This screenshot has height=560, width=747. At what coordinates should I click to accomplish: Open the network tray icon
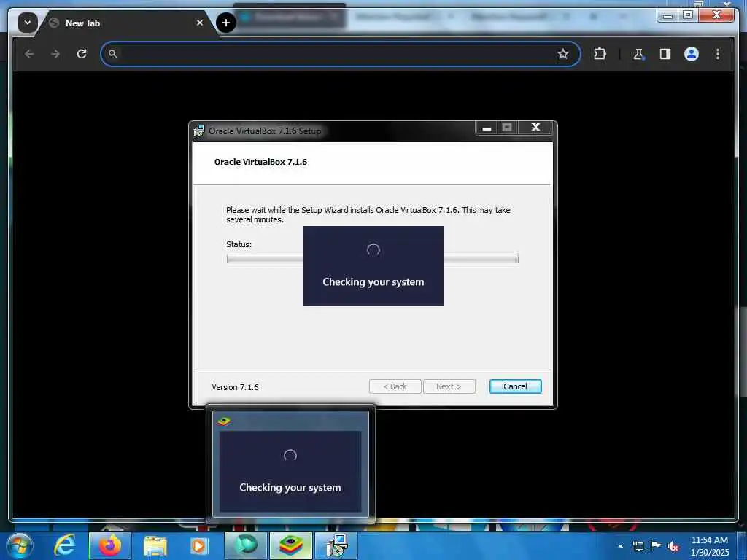pos(638,546)
